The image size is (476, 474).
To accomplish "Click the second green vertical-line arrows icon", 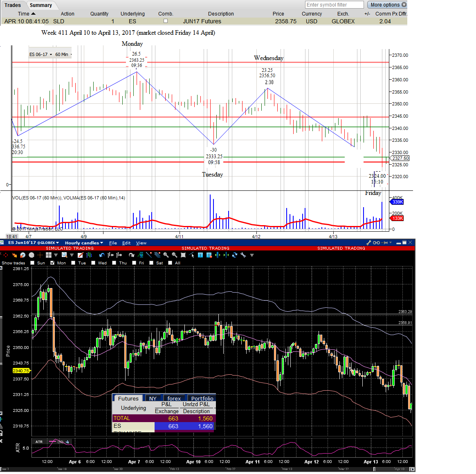I will (226, 255).
